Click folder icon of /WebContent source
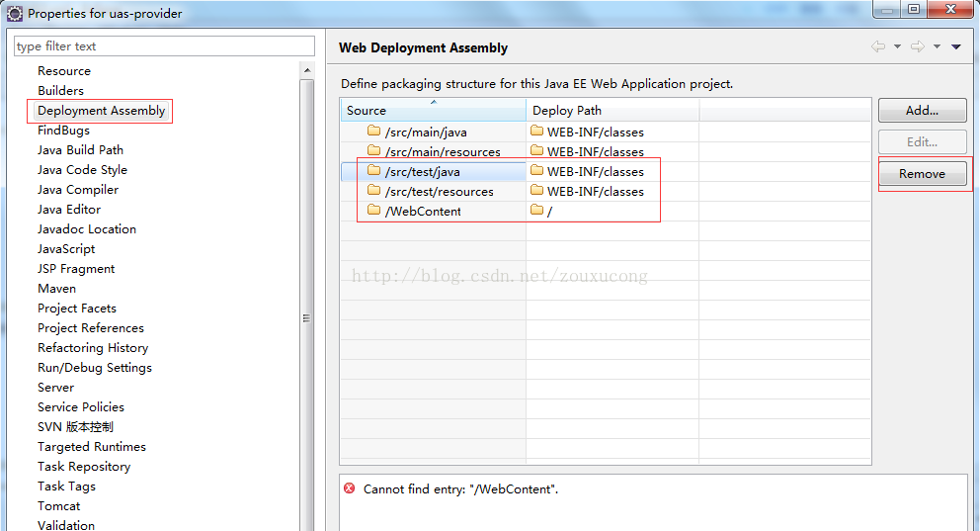 point(373,211)
